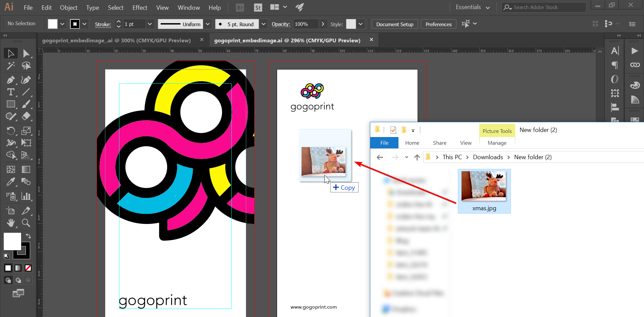Select the Pen tool
This screenshot has width=644, height=317.
(x=11, y=80)
